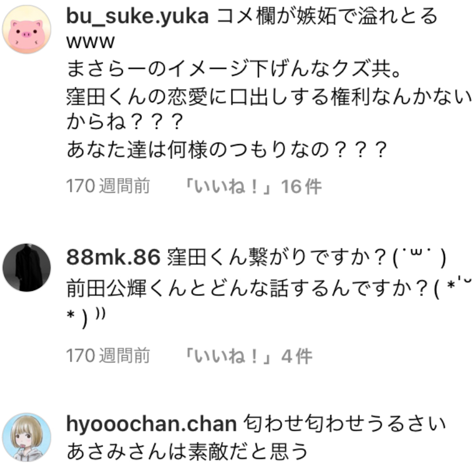Visit the 88mk.86 username link
Screen dimensions: 476x470
point(113,257)
